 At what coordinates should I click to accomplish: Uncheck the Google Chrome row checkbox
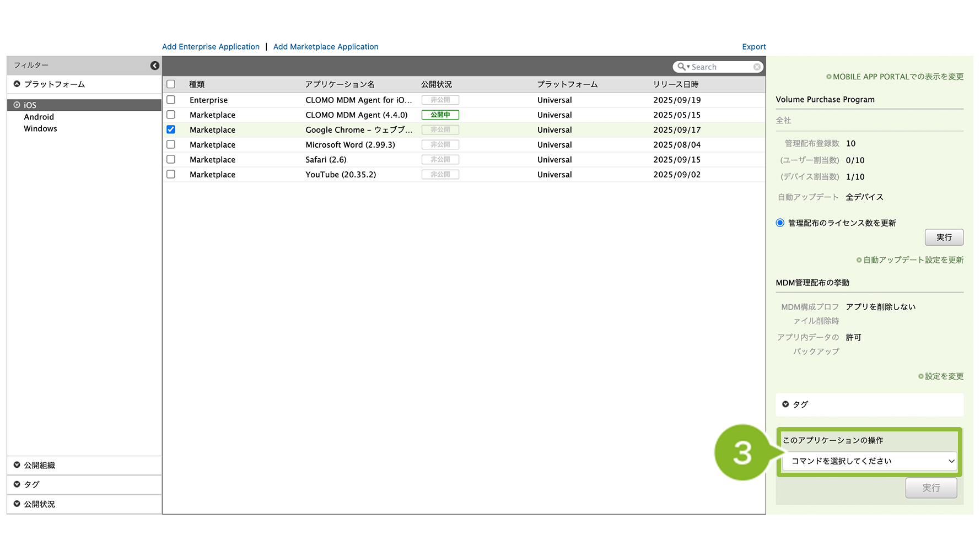coord(171,130)
